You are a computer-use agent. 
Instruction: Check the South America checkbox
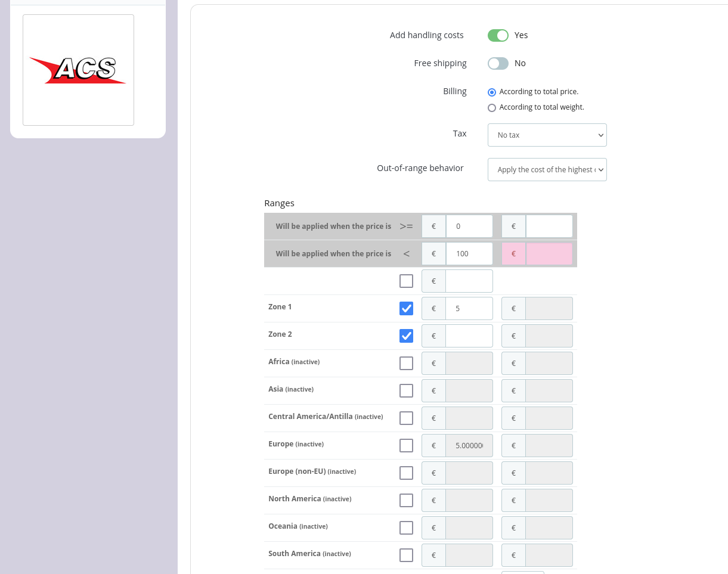[406, 555]
